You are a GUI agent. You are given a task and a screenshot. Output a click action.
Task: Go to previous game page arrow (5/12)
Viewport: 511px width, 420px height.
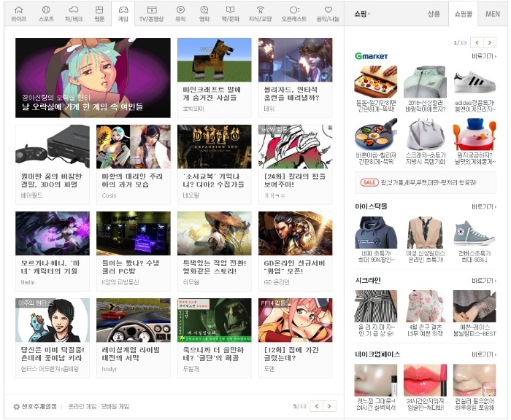click(317, 406)
